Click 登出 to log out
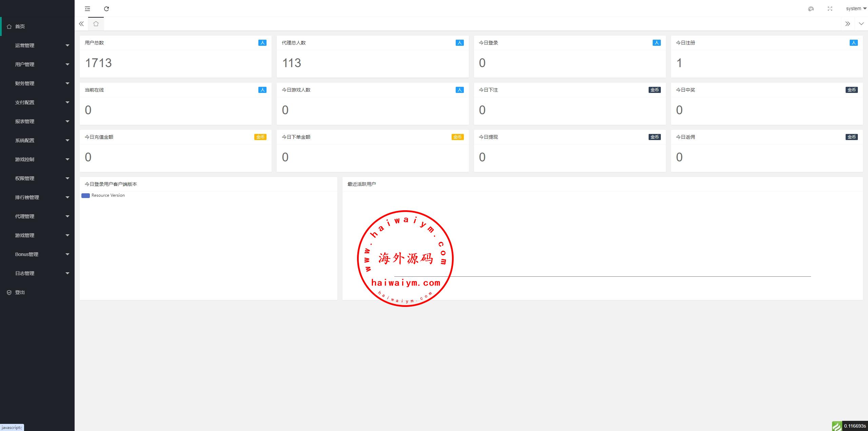The width and height of the screenshot is (868, 431). 20,292
